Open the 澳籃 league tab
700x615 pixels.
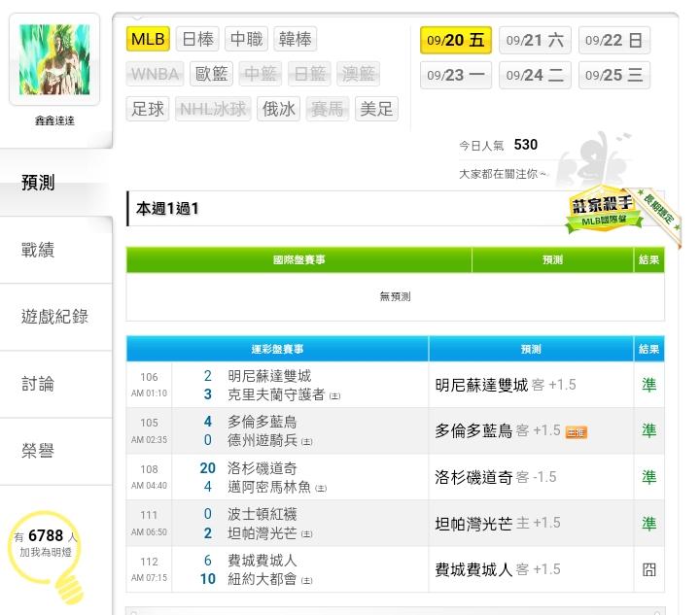pos(358,74)
